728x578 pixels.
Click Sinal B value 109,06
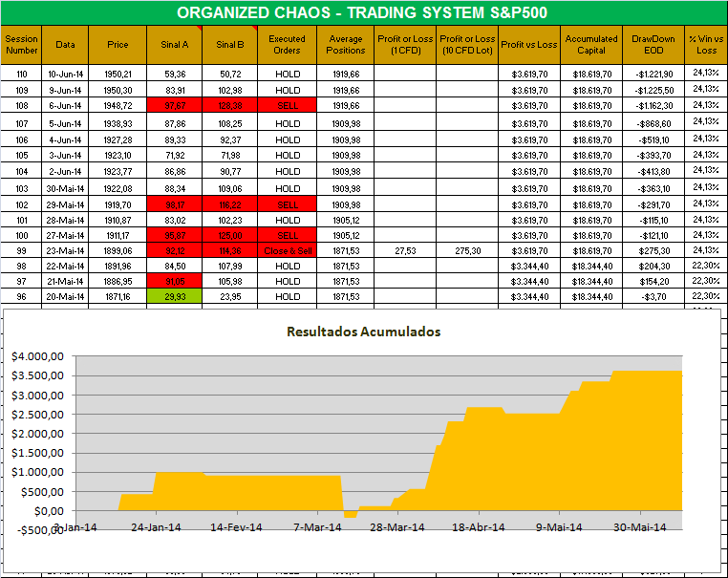(230, 188)
